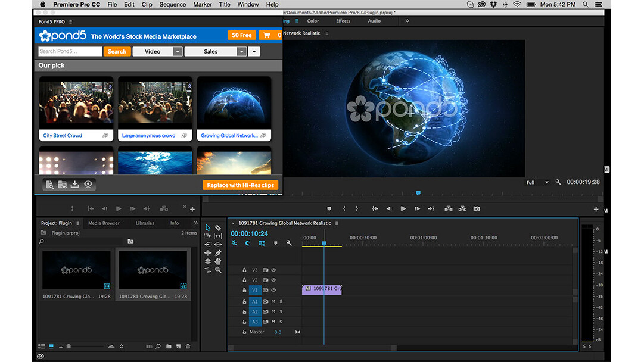Select the Razor tool in tools panel
Screen dimensions: 644x362
pyautogui.click(x=218, y=227)
